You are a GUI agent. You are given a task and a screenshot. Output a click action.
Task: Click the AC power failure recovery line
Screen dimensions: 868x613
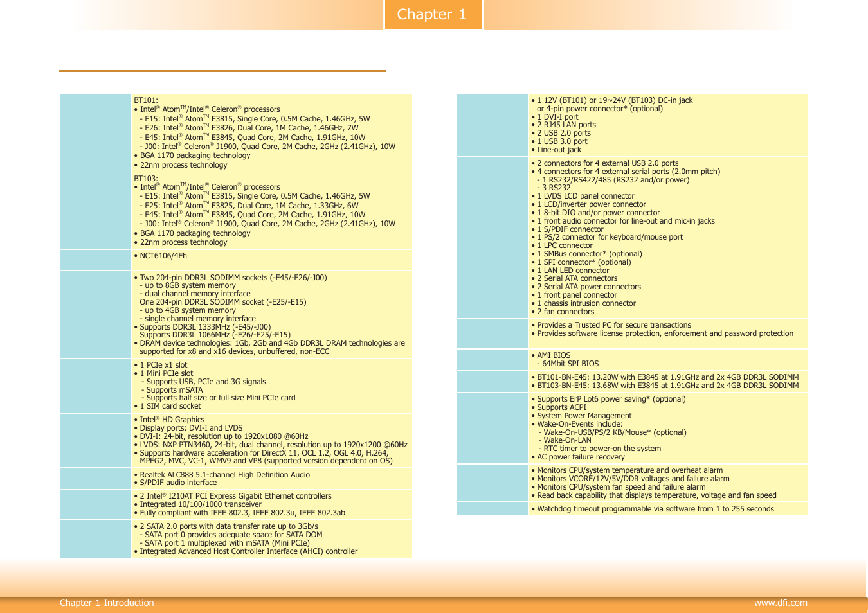(578, 457)
